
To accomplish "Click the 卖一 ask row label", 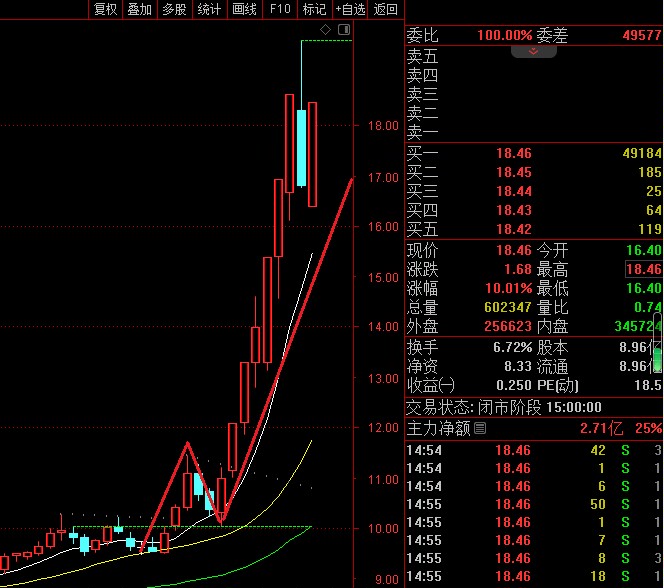I will click(422, 133).
